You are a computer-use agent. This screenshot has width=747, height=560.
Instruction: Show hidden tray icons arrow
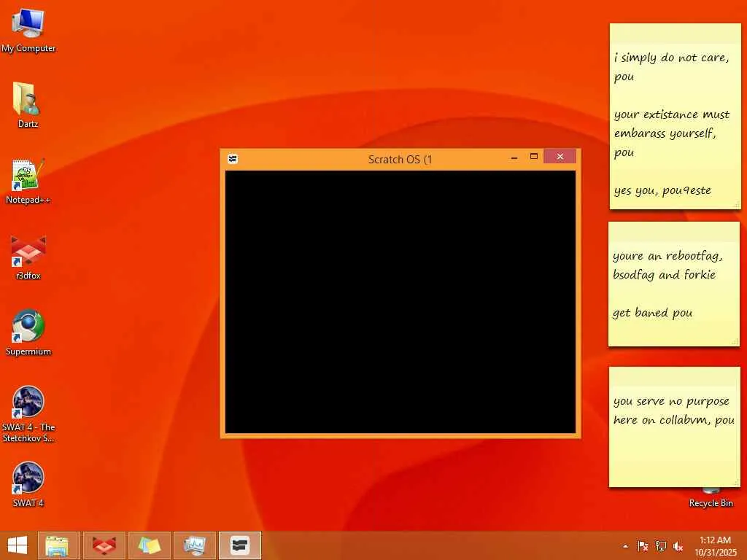tap(625, 546)
